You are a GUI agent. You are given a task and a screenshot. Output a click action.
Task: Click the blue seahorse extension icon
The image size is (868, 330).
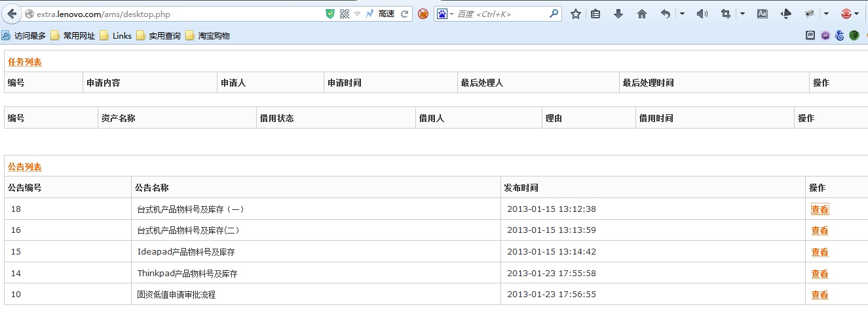(x=840, y=35)
